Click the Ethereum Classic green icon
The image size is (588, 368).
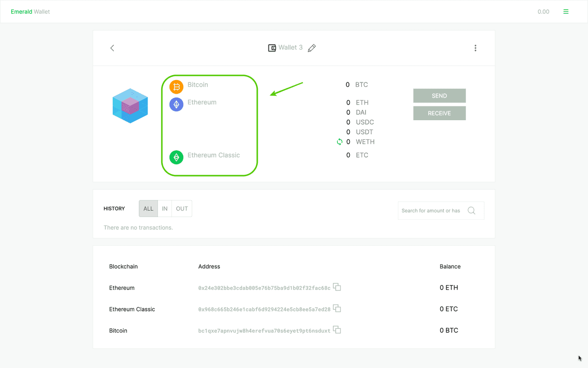click(x=176, y=157)
